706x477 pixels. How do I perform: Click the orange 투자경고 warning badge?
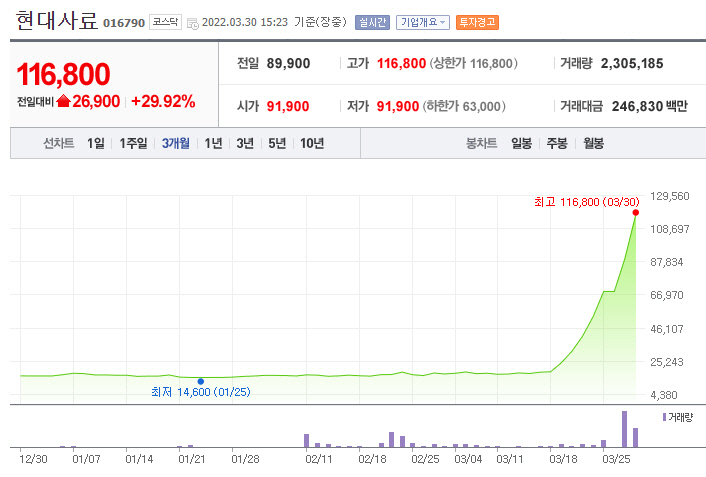click(x=476, y=22)
